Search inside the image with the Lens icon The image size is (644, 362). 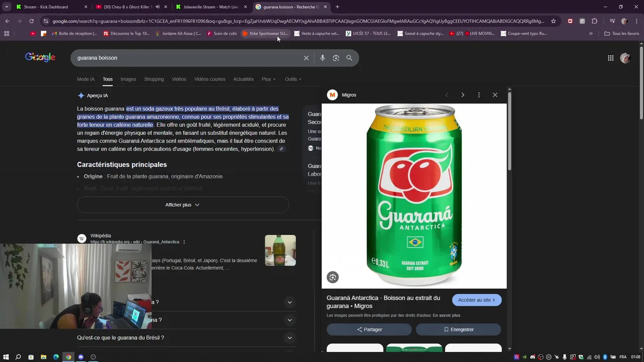pos(333,277)
